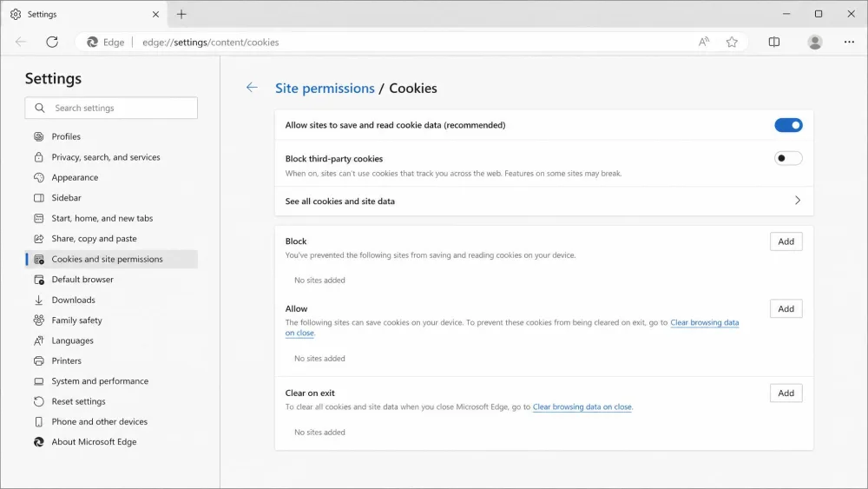Click the Cookies page heading text

413,88
